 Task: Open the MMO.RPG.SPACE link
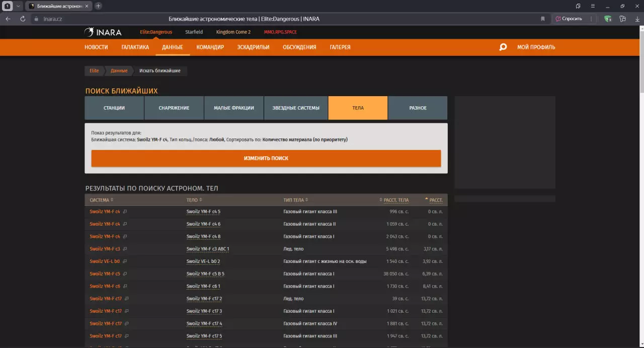280,32
